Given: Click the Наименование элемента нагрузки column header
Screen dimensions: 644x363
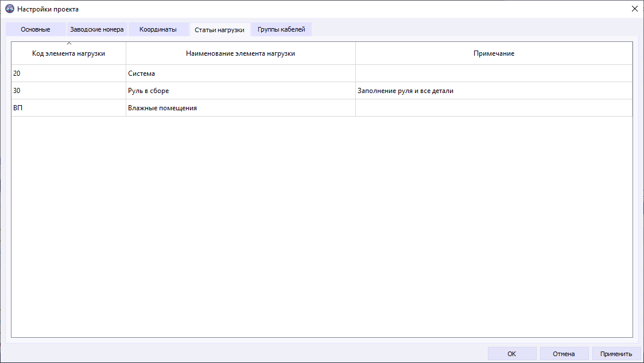Looking at the screenshot, I should 240,53.
